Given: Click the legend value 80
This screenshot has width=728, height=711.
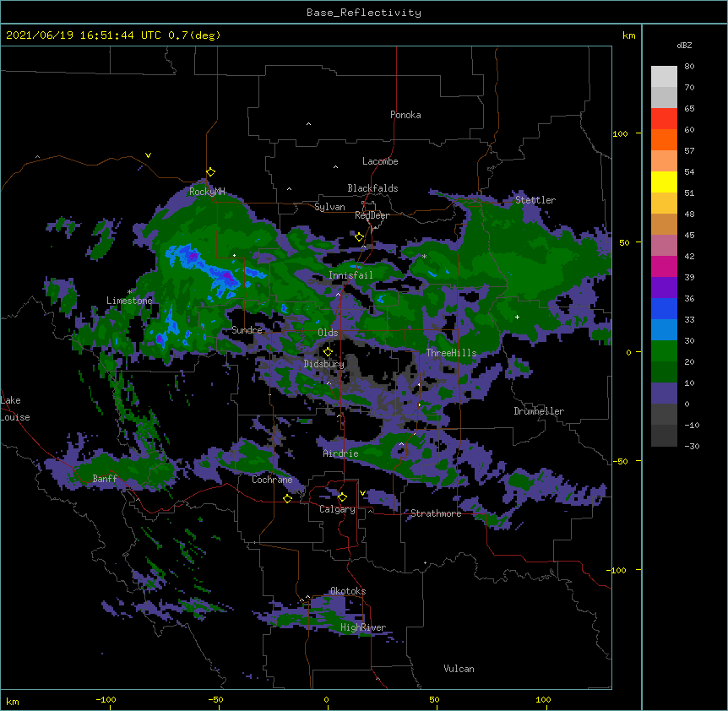Looking at the screenshot, I should (x=689, y=67).
